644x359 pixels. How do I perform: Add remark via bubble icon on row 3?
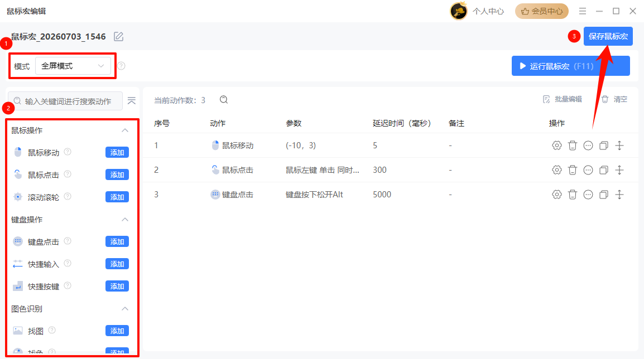point(588,195)
